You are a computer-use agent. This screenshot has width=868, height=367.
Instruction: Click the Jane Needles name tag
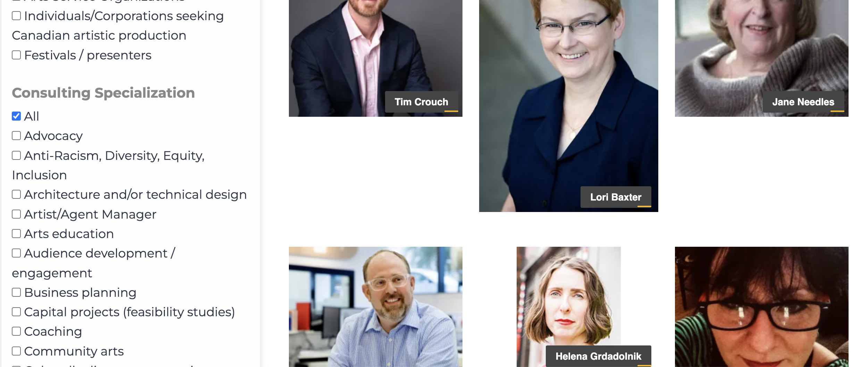pyautogui.click(x=803, y=102)
